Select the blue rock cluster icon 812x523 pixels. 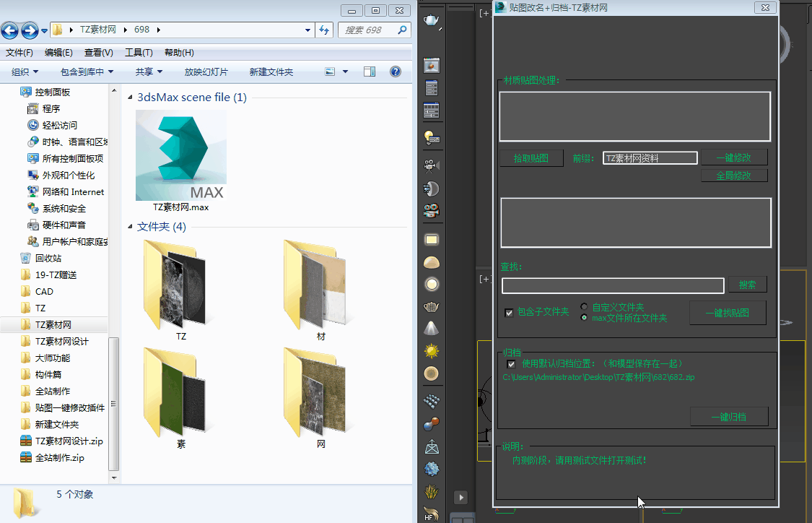(432, 469)
